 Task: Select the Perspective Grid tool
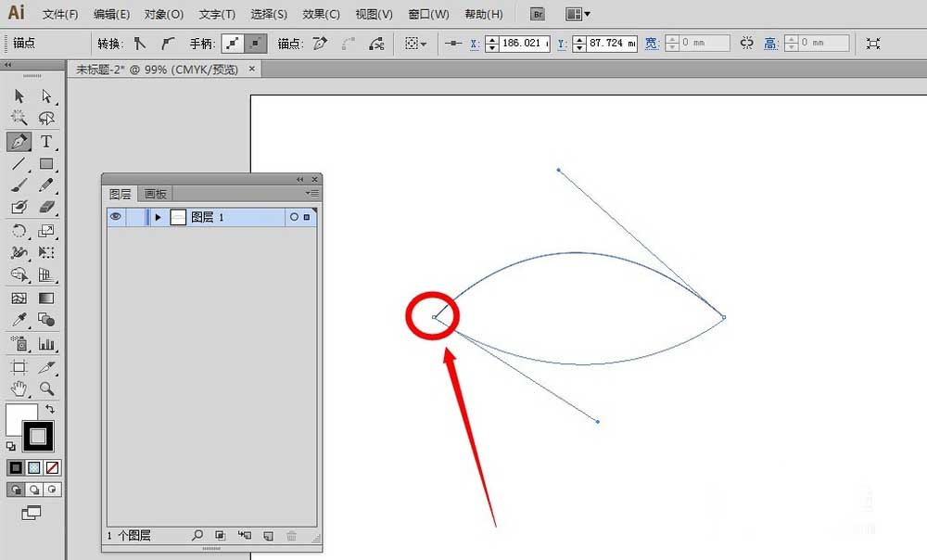(46, 275)
